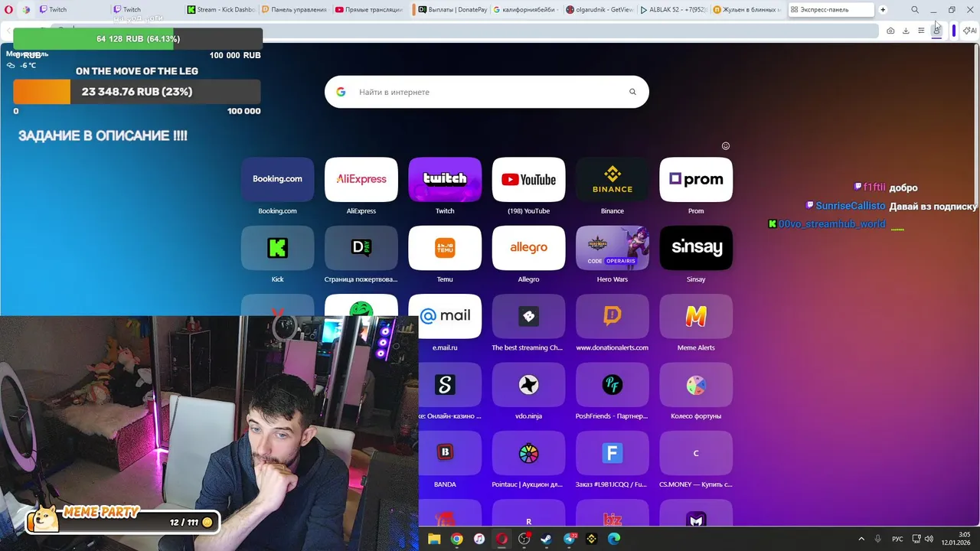The height and width of the screenshot is (551, 980).
Task: Focus the Найти в интернете search field
Action: point(487,92)
